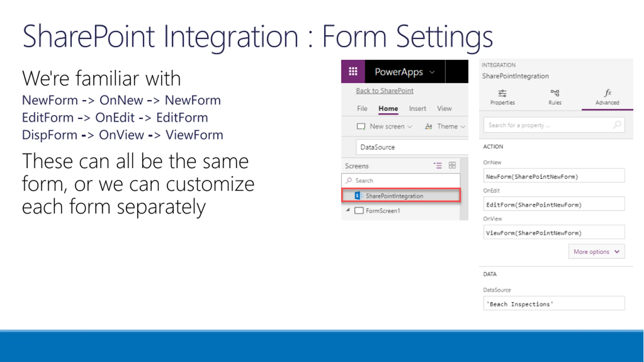Click the SharePoint logo icon beside SharePointIntegration
The height and width of the screenshot is (362, 644).
point(358,195)
